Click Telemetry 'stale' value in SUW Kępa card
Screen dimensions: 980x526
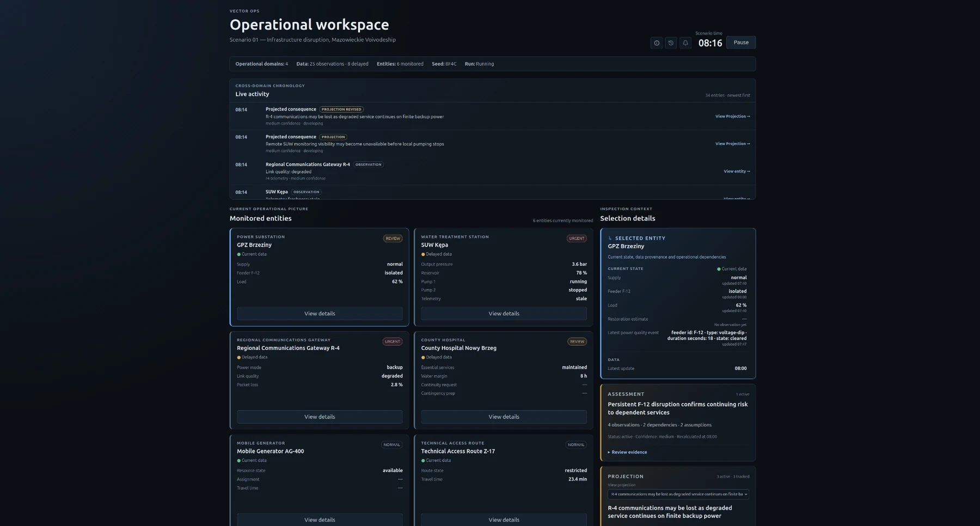click(x=581, y=299)
